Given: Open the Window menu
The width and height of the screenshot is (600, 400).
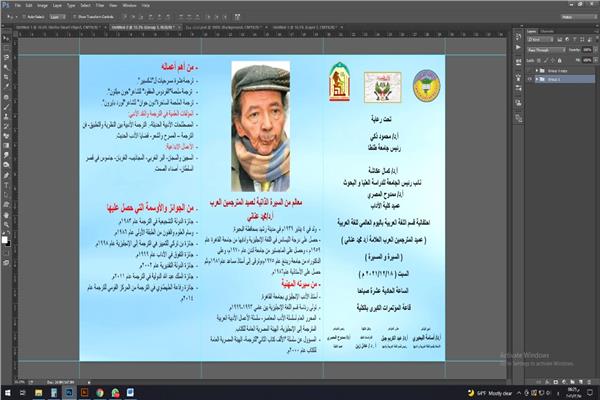Looking at the screenshot, I should [x=129, y=5].
